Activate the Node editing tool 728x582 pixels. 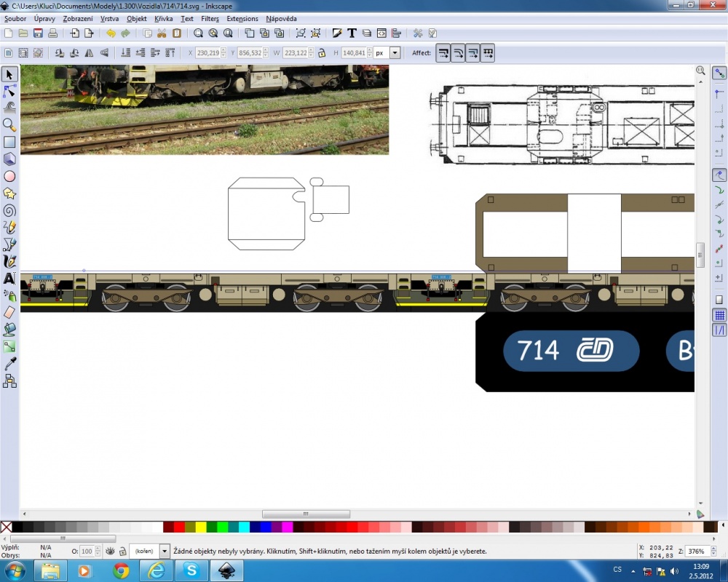click(9, 92)
